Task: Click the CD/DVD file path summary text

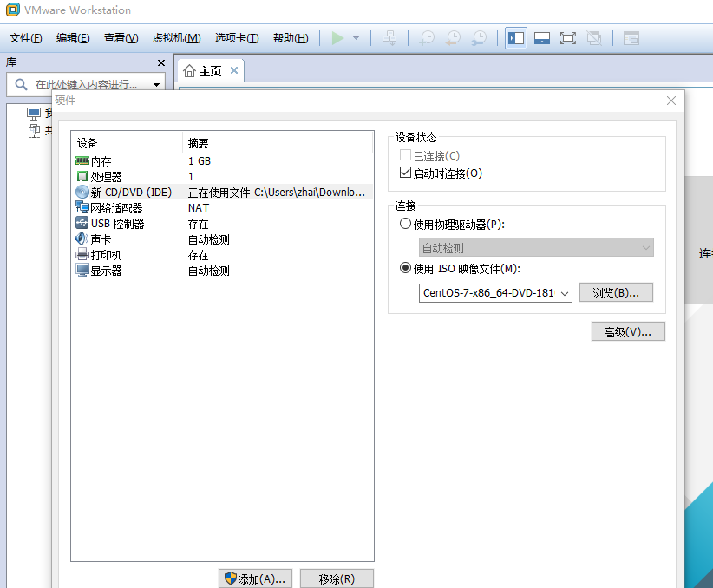Action: 277,193
